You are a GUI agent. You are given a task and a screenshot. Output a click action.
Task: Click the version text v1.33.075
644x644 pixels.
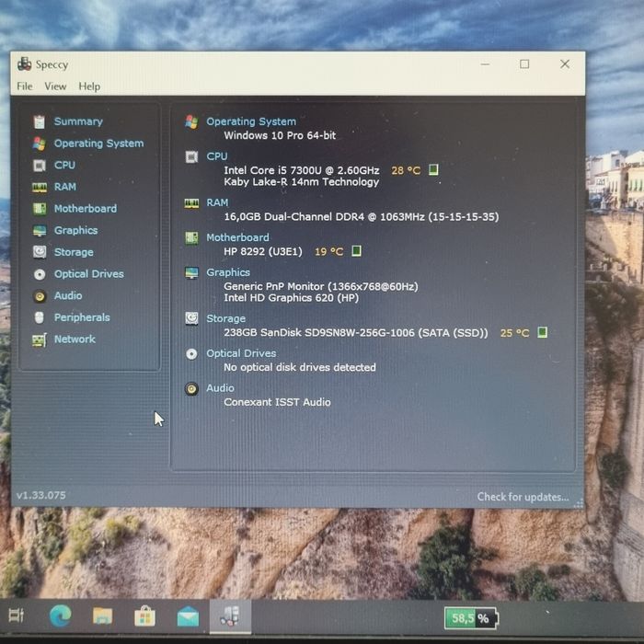[x=41, y=495]
